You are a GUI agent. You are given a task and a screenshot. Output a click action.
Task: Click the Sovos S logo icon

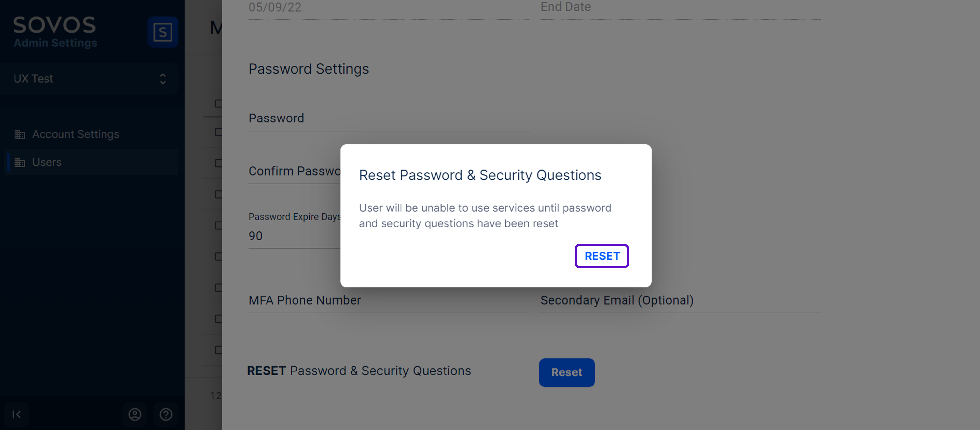pyautogui.click(x=163, y=32)
